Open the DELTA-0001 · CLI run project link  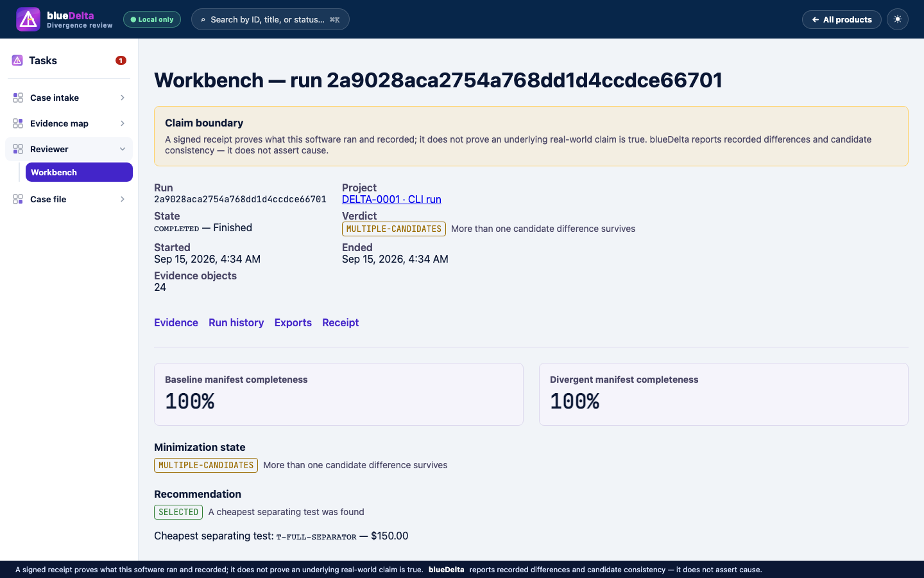coord(391,199)
